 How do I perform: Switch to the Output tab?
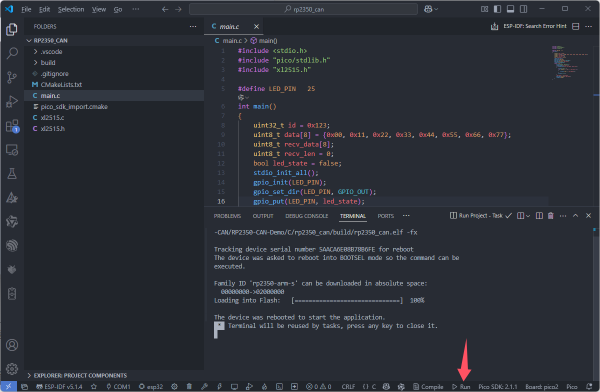click(263, 216)
